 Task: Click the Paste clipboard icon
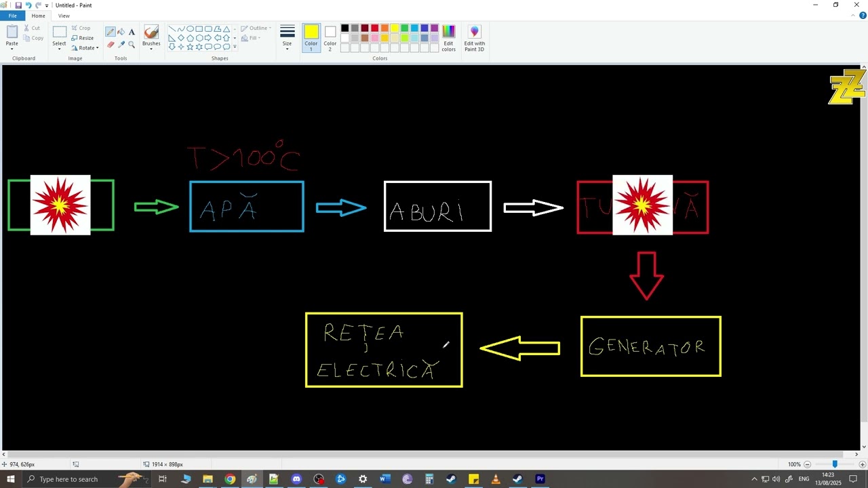click(12, 32)
